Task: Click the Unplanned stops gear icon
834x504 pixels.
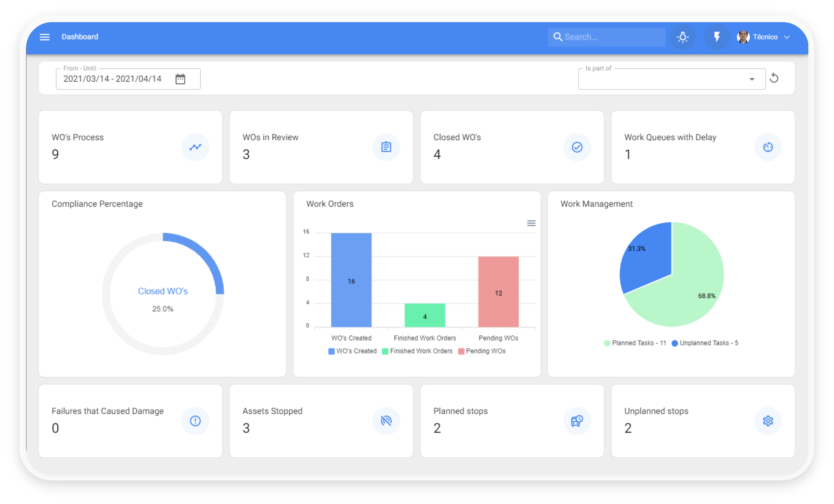Action: [768, 421]
